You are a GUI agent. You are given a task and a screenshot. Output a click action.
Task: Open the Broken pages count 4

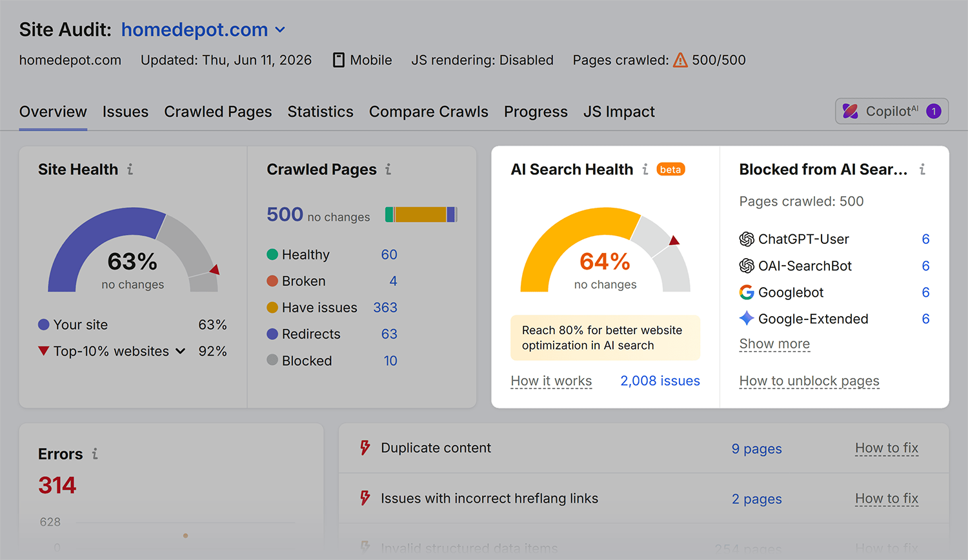point(393,281)
